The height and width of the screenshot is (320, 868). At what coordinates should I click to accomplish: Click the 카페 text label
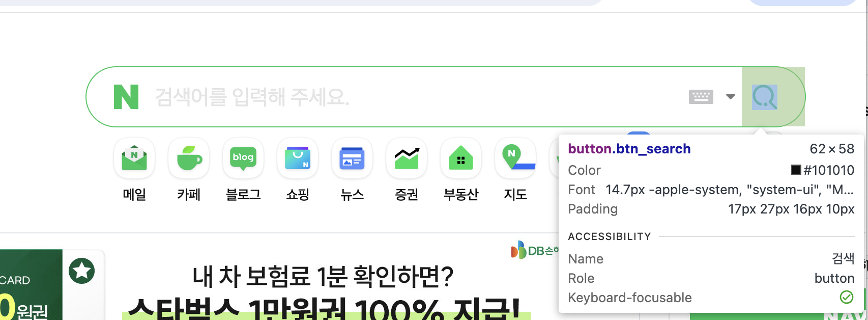coord(189,195)
